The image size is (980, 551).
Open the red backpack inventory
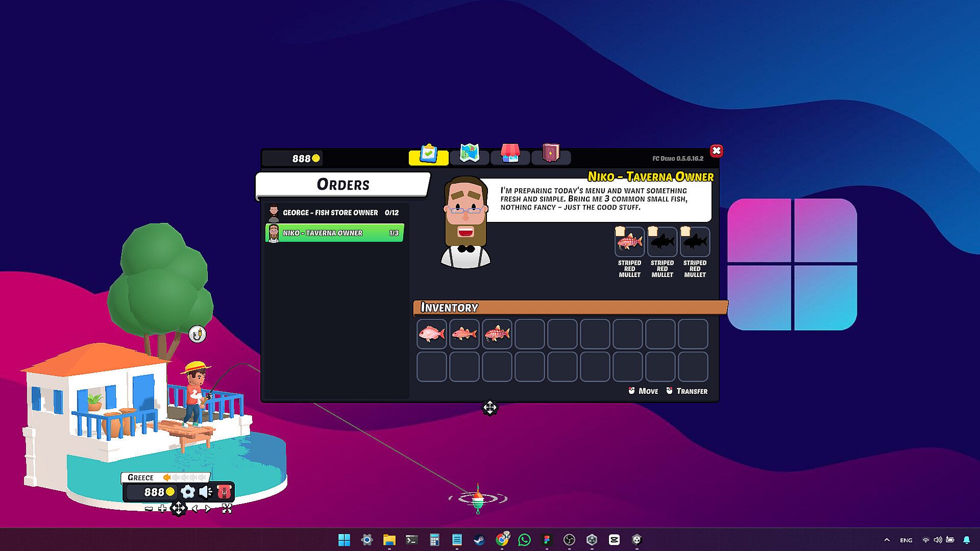point(224,492)
